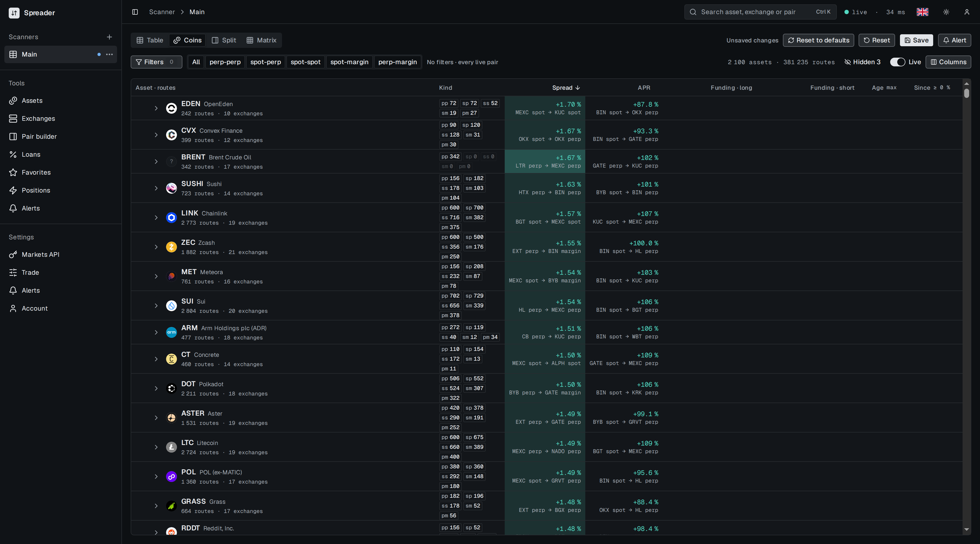Viewport: 980px width, 544px height.
Task: Focus the asset search field
Action: pyautogui.click(x=760, y=12)
